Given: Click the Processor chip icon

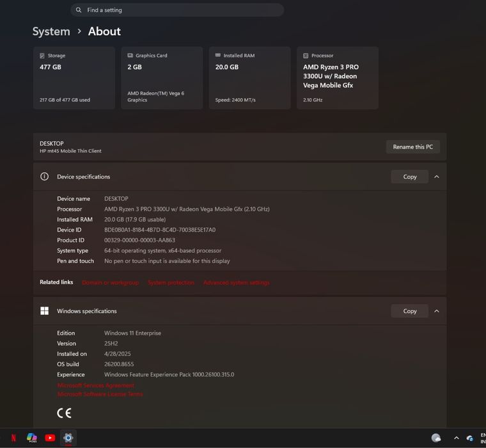Looking at the screenshot, I should pyautogui.click(x=306, y=56).
